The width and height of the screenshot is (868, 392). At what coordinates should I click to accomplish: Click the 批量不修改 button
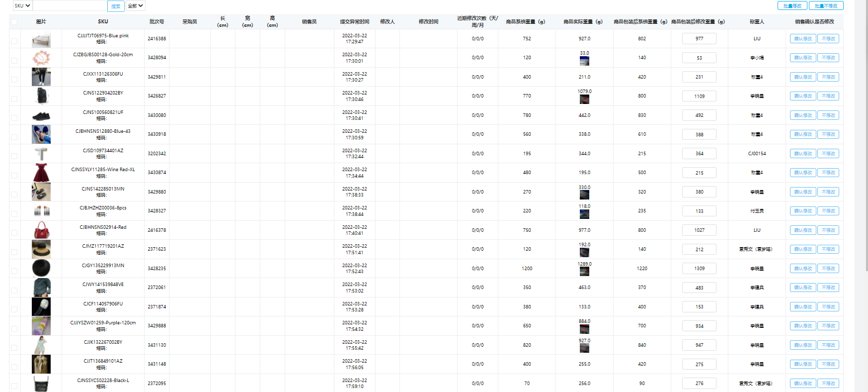[826, 5]
